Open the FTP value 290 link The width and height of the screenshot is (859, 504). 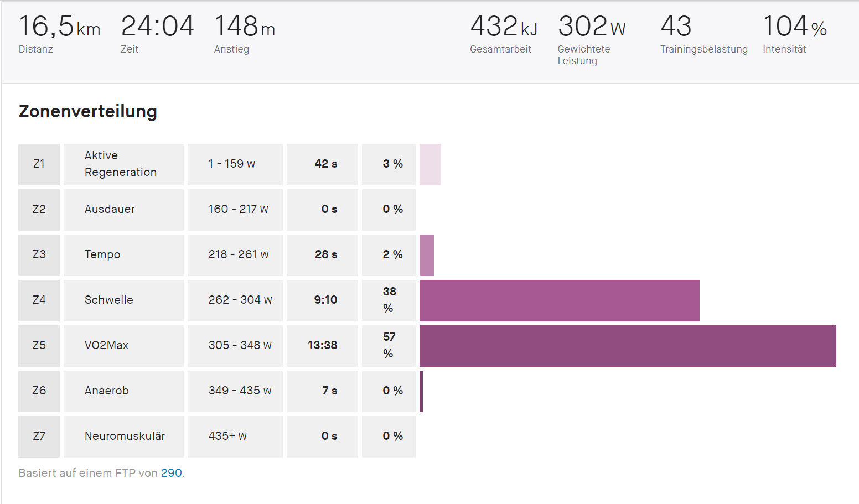pos(171,473)
